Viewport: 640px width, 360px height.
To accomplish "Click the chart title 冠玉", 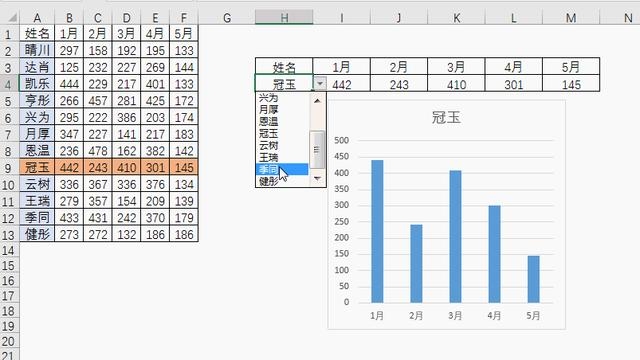I will click(446, 118).
